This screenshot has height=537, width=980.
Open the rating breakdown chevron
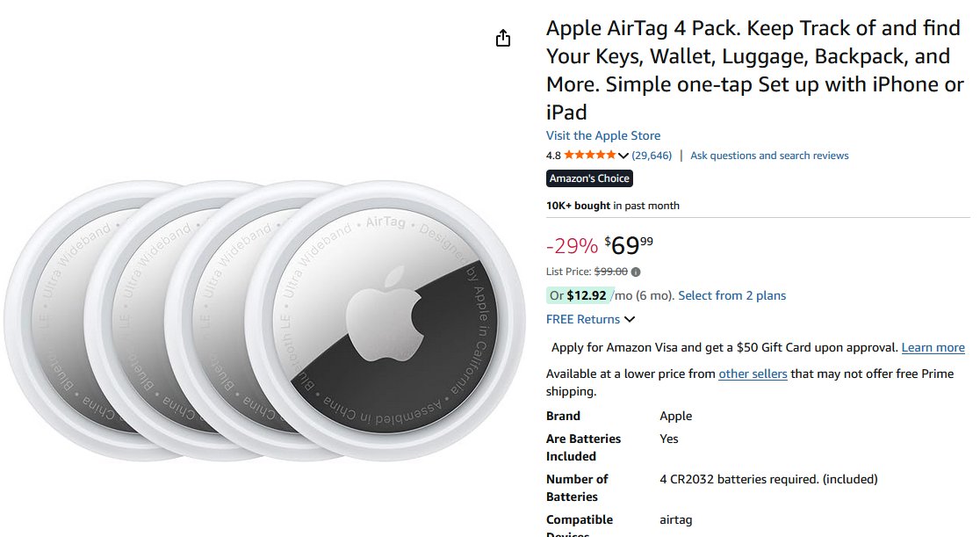tap(623, 156)
